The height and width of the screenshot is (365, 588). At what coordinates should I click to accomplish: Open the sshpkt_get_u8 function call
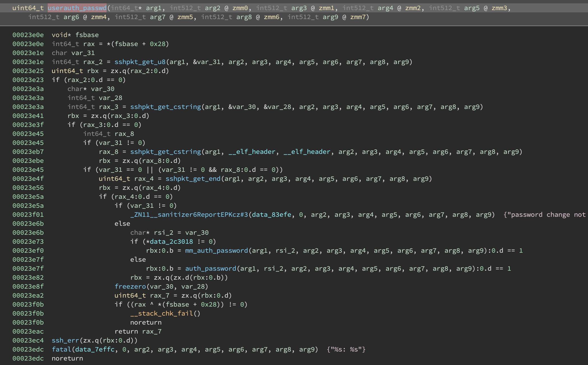pos(140,62)
